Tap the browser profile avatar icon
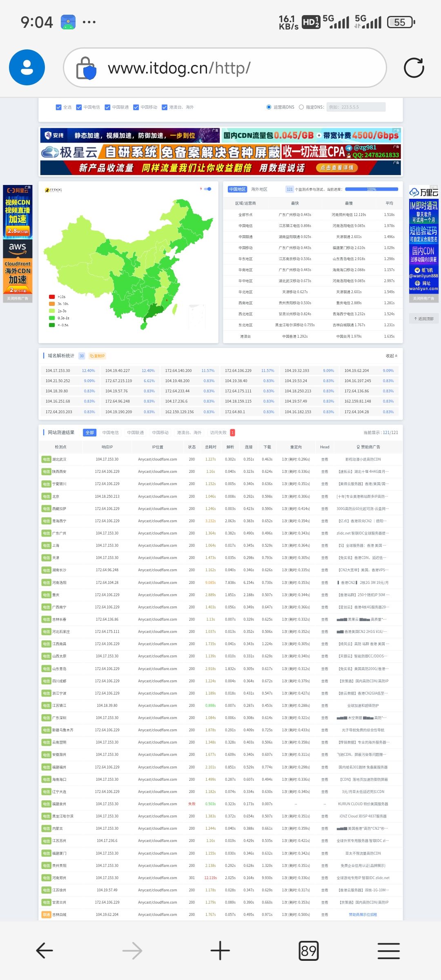The height and width of the screenshot is (980, 441). click(27, 67)
